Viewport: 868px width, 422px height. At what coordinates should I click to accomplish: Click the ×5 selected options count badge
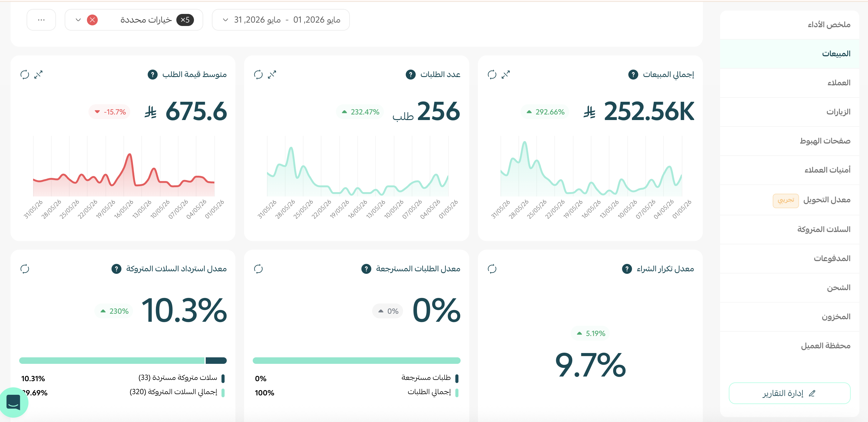185,20
